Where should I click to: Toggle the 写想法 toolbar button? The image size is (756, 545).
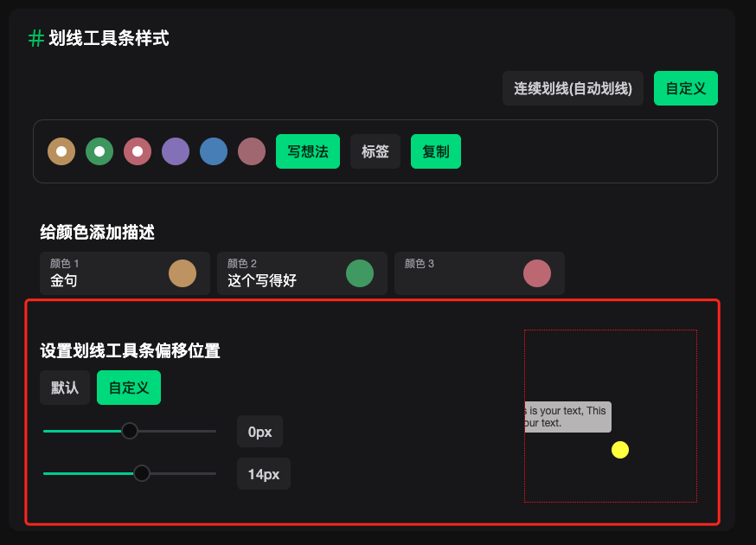pyautogui.click(x=308, y=151)
